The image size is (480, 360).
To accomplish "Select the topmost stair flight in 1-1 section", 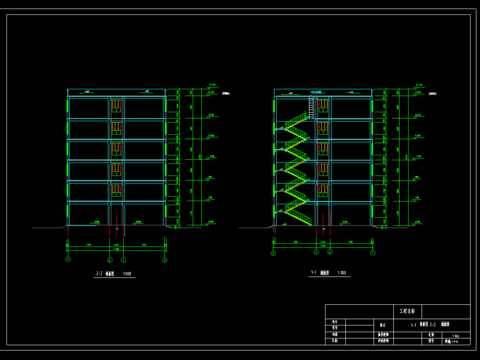I will coord(297,121).
